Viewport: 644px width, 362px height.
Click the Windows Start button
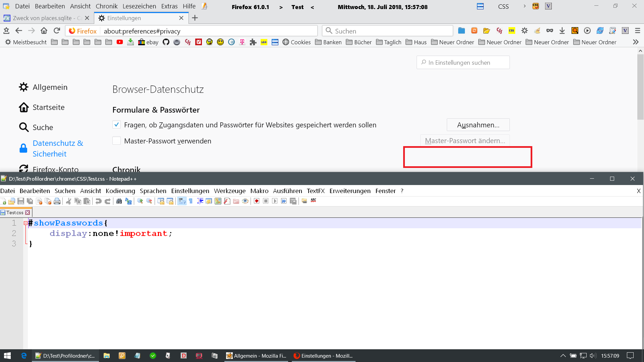coord(7,356)
